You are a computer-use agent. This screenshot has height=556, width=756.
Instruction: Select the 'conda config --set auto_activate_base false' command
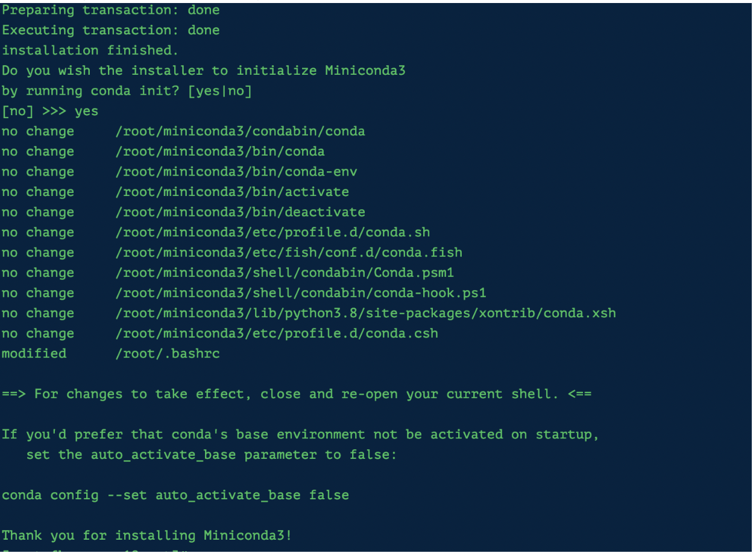[x=175, y=496]
